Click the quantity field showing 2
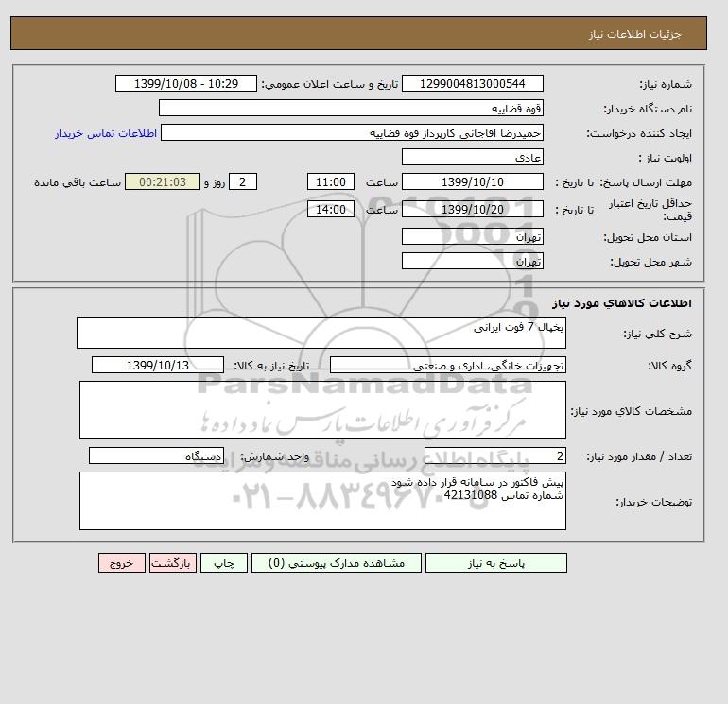Viewport: 728px width, 704px height. [494, 455]
